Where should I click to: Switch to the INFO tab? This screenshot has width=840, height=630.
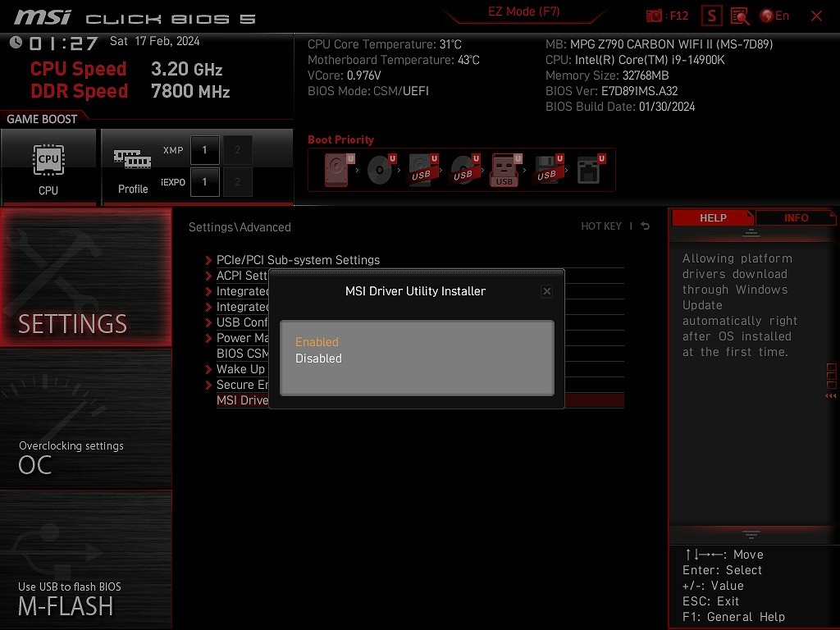[796, 218]
